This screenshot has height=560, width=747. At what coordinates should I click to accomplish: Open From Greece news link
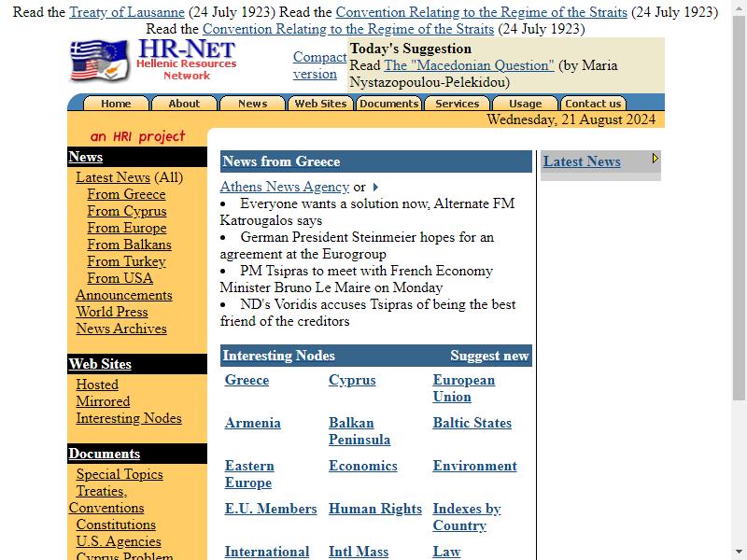126,194
